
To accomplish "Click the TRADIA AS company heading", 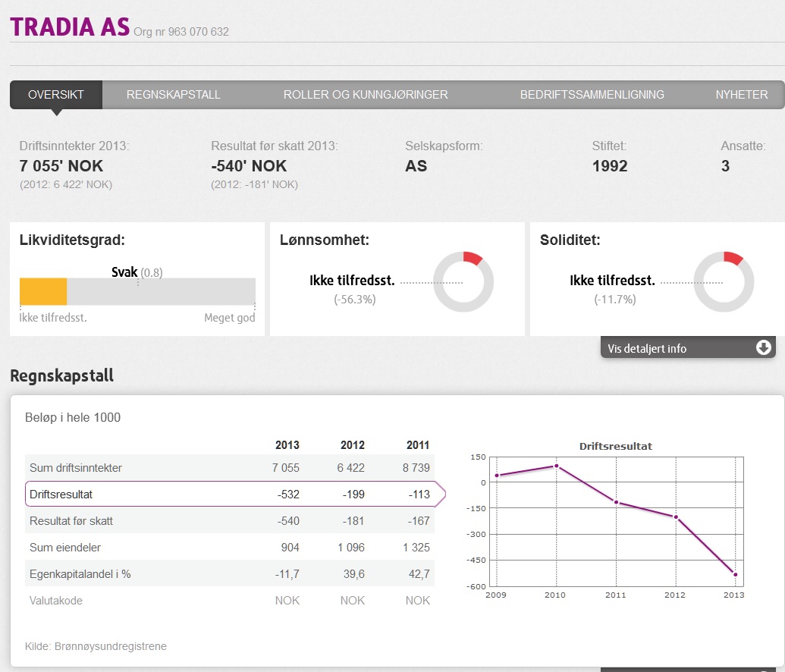I will pyautogui.click(x=70, y=27).
